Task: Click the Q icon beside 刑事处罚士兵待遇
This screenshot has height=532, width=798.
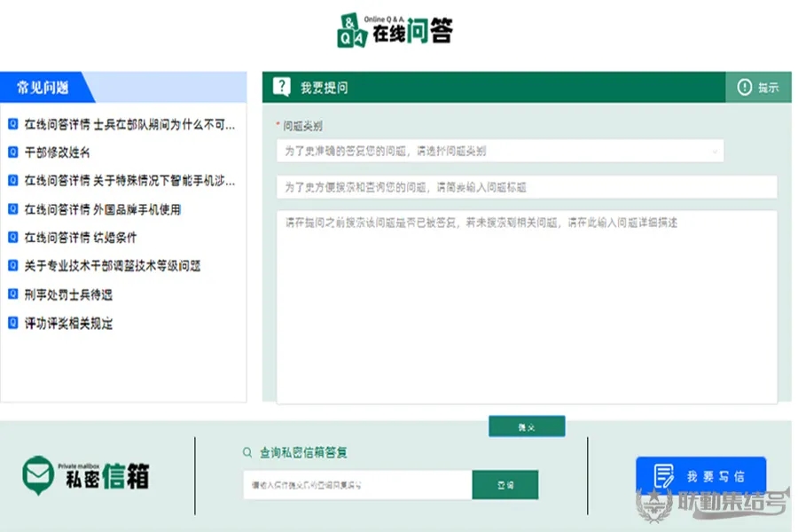Action: coord(12,294)
